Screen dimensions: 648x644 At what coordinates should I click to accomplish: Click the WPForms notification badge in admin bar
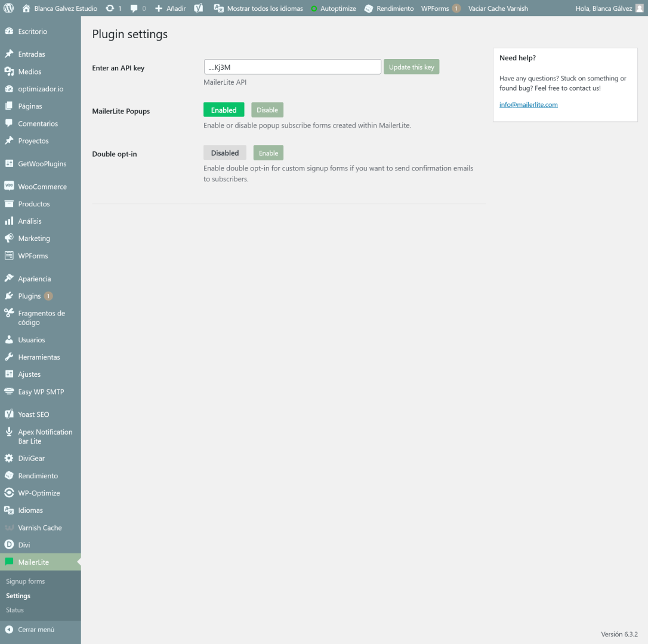tap(456, 8)
